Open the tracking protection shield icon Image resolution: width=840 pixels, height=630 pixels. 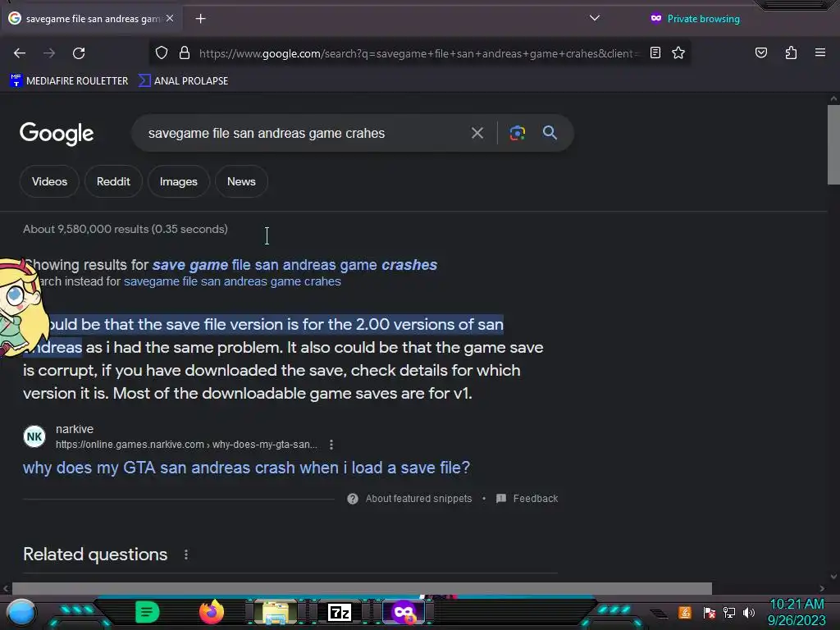(162, 52)
